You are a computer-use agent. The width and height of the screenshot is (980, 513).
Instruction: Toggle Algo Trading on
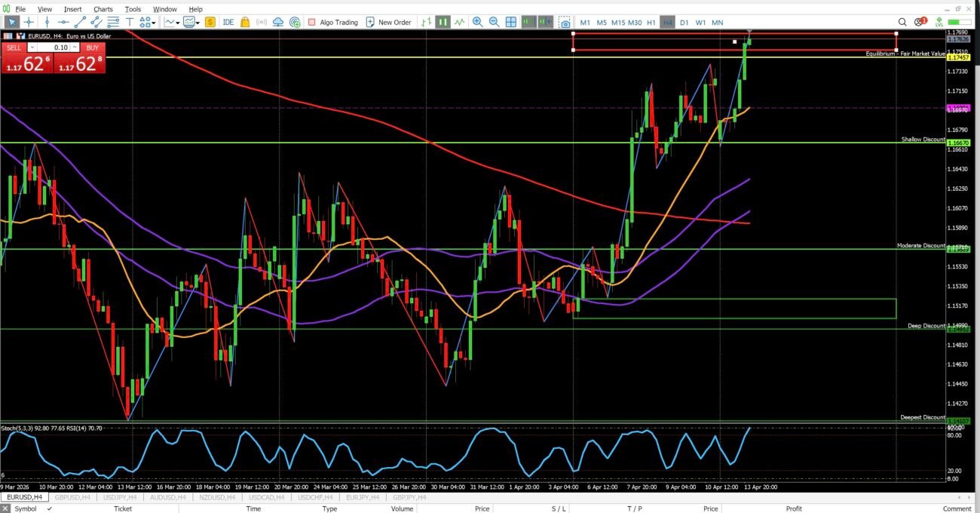point(332,23)
